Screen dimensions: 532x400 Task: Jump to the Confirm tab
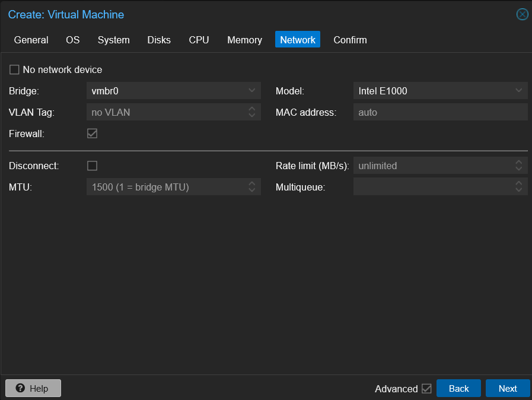pyautogui.click(x=350, y=40)
